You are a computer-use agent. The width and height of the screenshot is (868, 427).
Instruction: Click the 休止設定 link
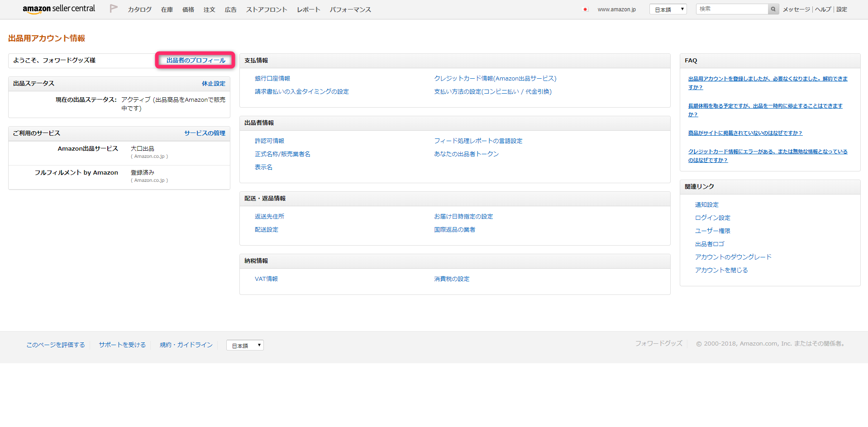pyautogui.click(x=213, y=83)
